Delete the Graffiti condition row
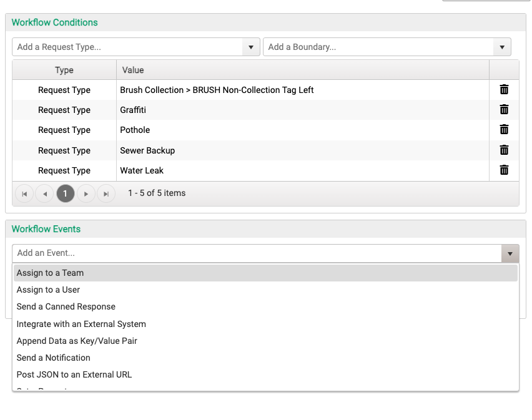 click(x=504, y=110)
